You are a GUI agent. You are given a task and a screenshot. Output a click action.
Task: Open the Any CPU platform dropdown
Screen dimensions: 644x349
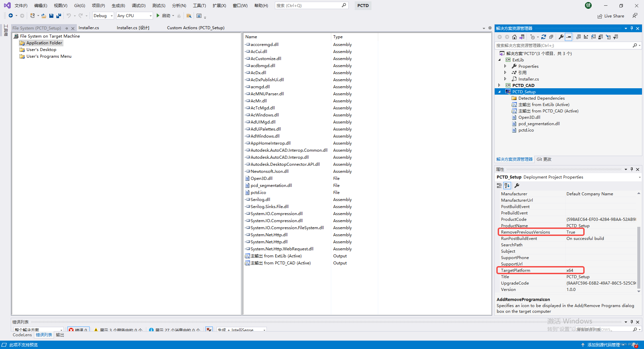[134, 16]
